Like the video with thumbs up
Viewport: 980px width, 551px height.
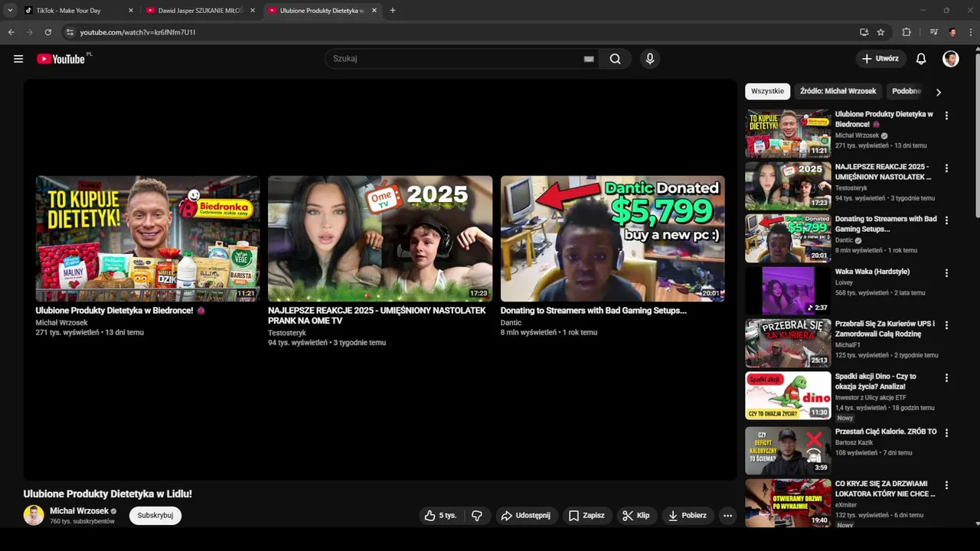point(440,516)
